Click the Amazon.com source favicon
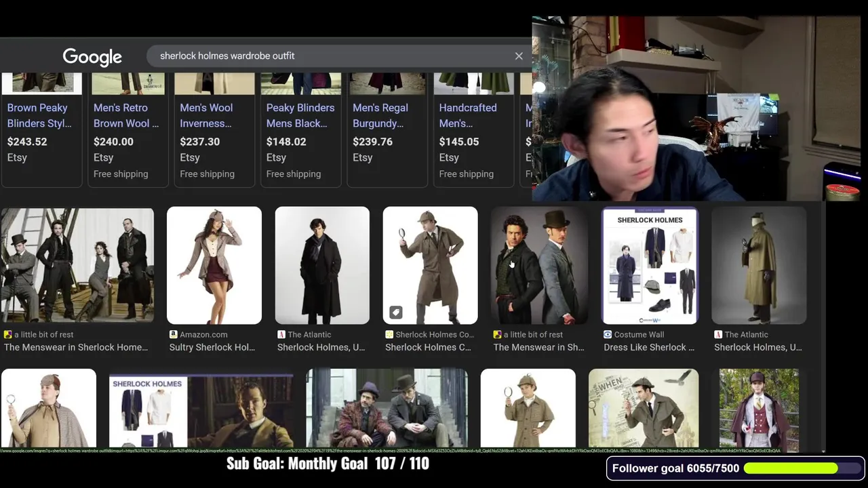 [x=173, y=335]
